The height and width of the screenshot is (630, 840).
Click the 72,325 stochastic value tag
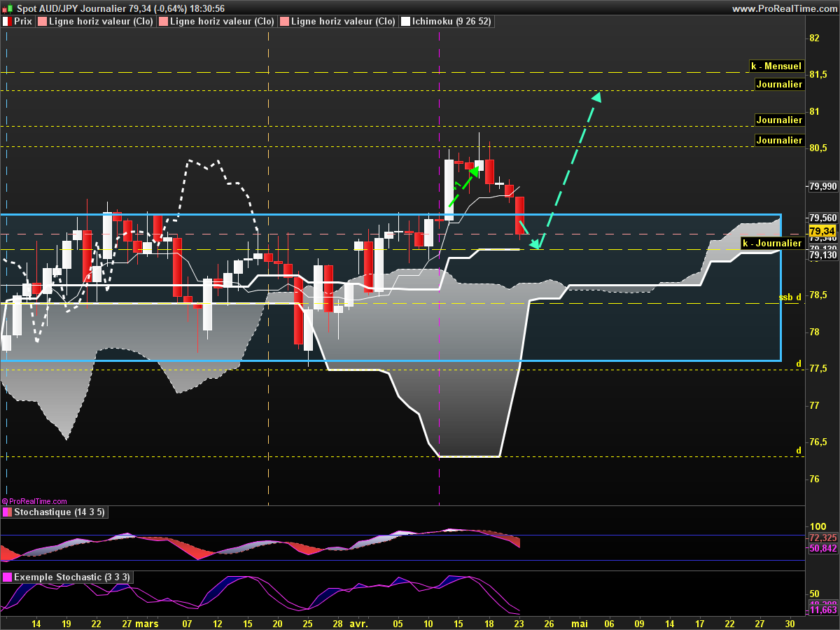pyautogui.click(x=822, y=538)
